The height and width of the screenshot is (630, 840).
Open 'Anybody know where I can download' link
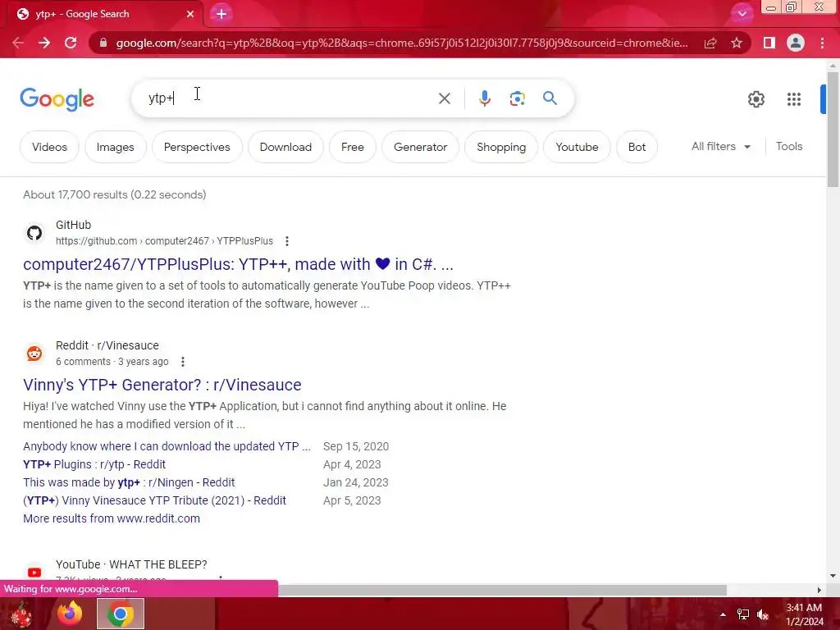click(167, 446)
